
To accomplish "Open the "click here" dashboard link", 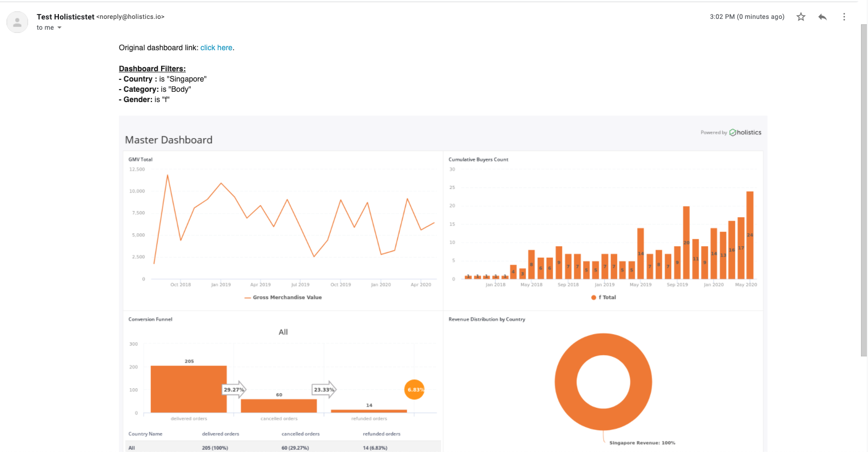I will 216,48.
